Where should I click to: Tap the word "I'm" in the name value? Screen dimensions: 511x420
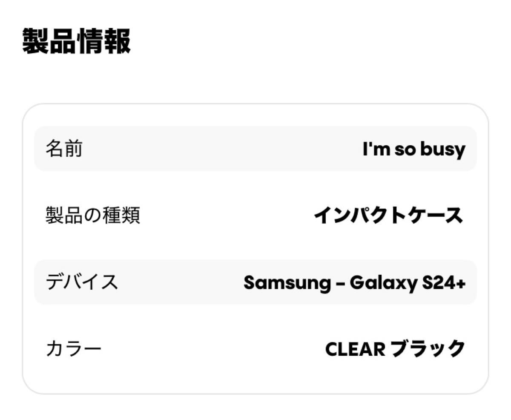pos(374,149)
